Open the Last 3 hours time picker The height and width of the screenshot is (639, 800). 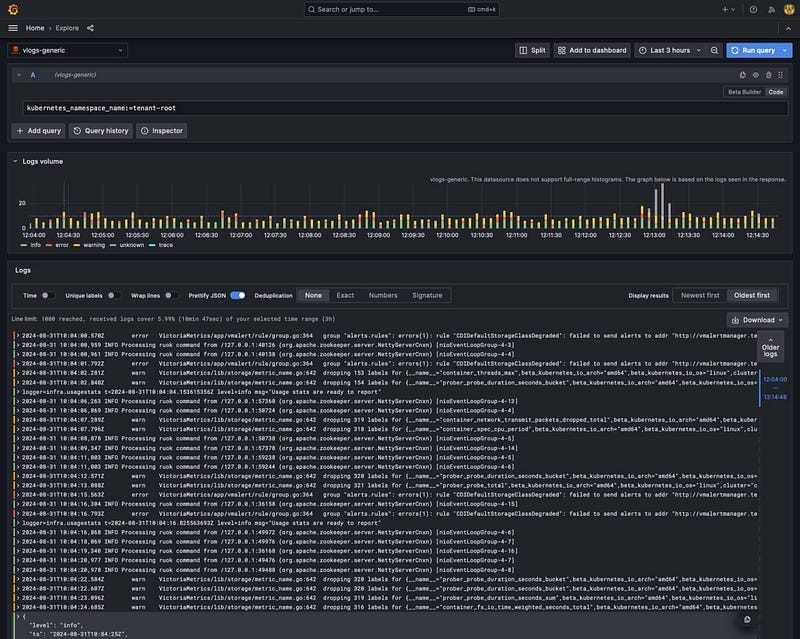[x=669, y=50]
